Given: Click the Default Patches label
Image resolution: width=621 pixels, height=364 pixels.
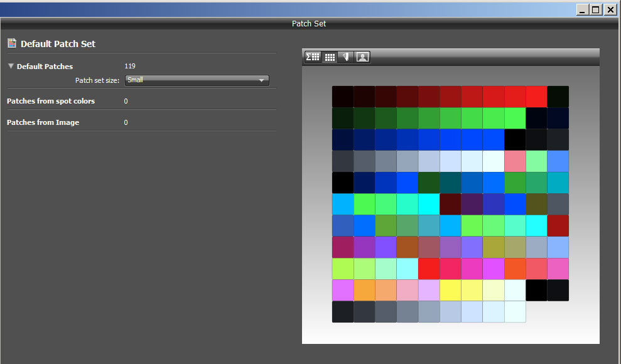Looking at the screenshot, I should pos(45,67).
